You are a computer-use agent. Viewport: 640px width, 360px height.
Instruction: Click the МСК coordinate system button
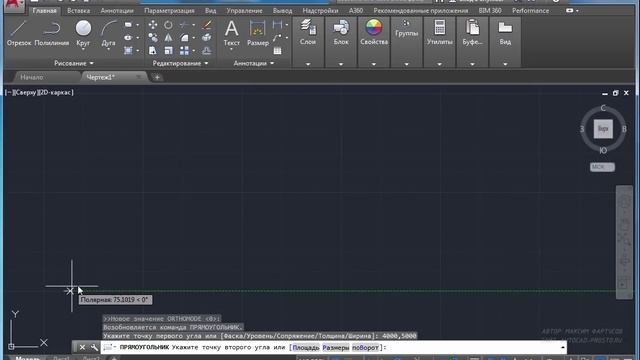coord(602,167)
